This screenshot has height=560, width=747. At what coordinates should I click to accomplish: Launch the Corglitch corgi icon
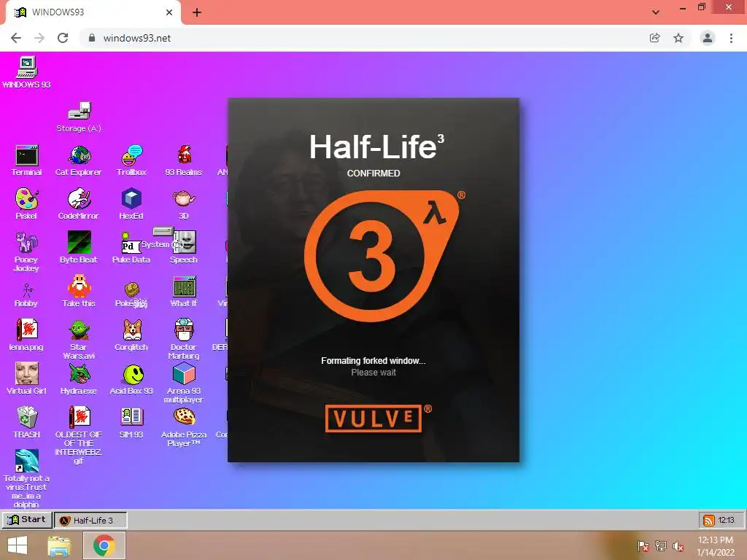[x=131, y=335]
